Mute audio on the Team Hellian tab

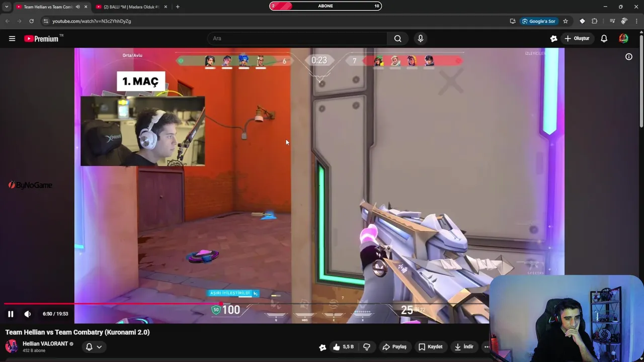tap(77, 7)
